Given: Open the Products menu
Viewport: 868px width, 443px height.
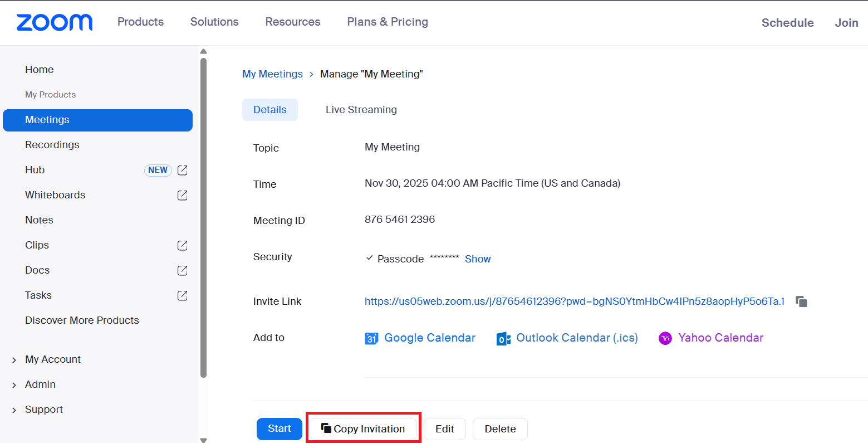Looking at the screenshot, I should pyautogui.click(x=140, y=22).
